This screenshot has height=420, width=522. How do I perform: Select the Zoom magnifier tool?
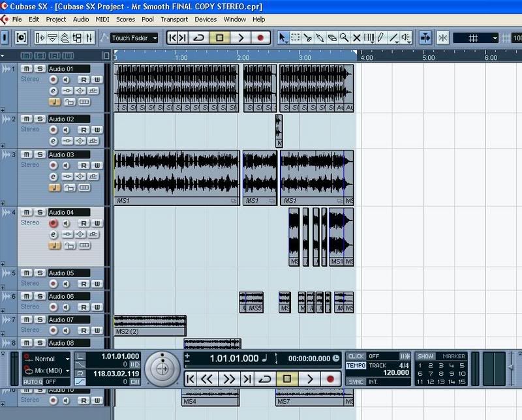pos(345,38)
